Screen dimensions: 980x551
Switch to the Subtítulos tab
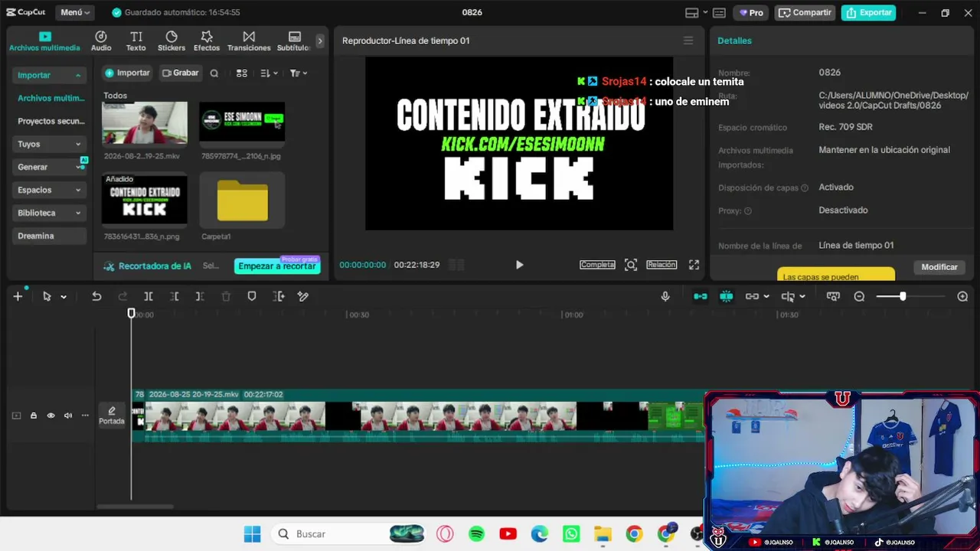pos(294,41)
